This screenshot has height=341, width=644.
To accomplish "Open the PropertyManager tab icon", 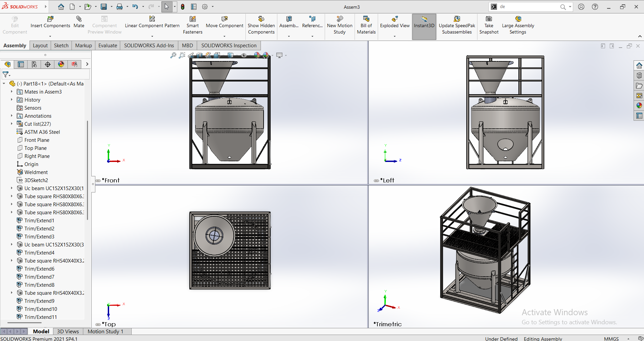I will tap(21, 64).
